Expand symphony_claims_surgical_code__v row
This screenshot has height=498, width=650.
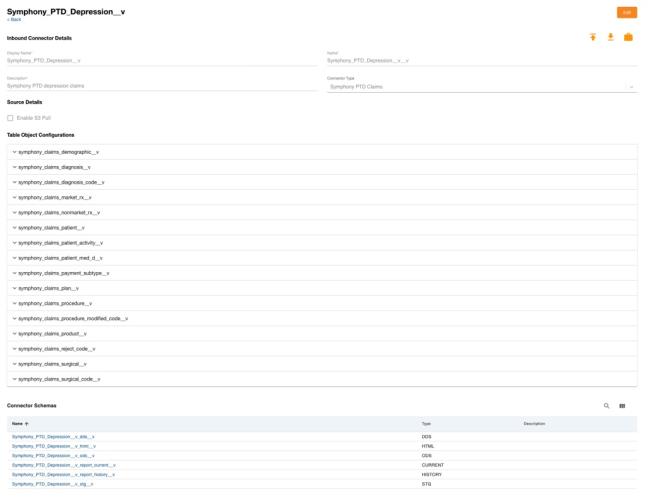point(15,379)
